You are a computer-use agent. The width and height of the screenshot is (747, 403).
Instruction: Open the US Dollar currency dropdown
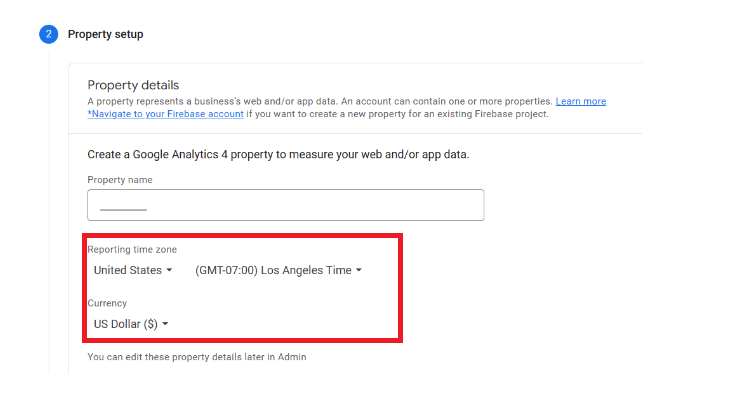131,324
